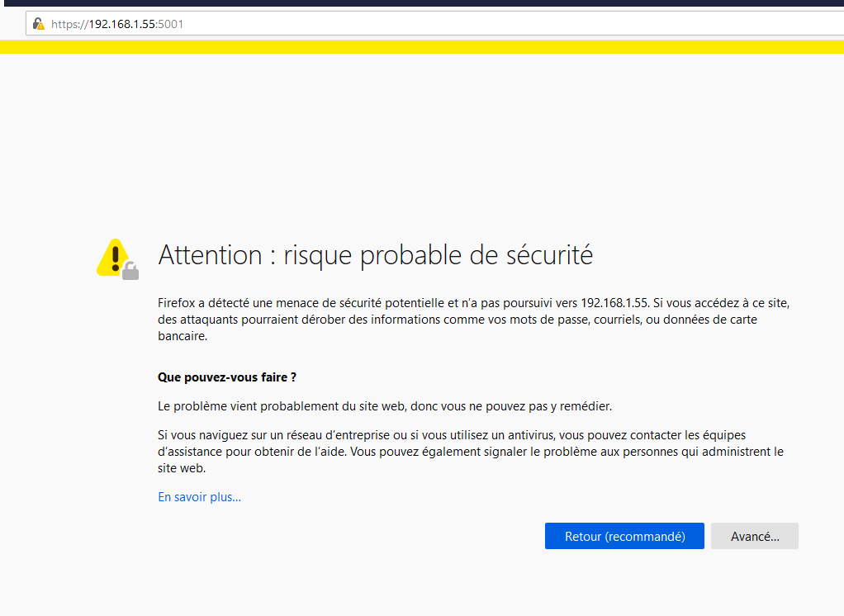Viewport: 844px width, 616px height.
Task: Click the 'Que pouvez-vous faire ?' subheading
Action: (x=227, y=377)
